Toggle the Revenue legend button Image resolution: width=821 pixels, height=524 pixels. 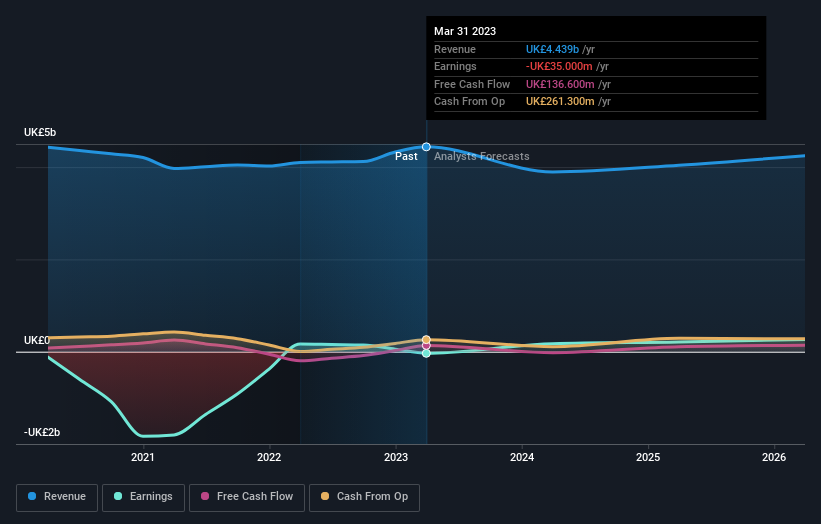pyautogui.click(x=57, y=497)
